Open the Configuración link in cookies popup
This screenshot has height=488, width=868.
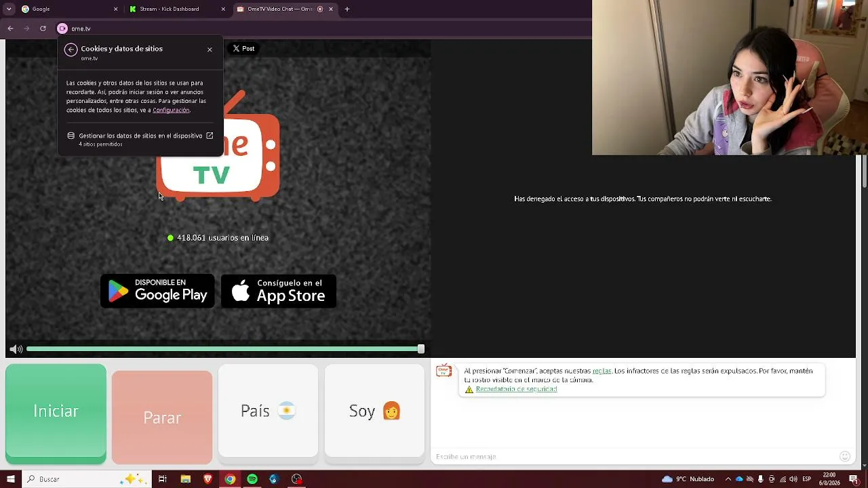click(171, 110)
